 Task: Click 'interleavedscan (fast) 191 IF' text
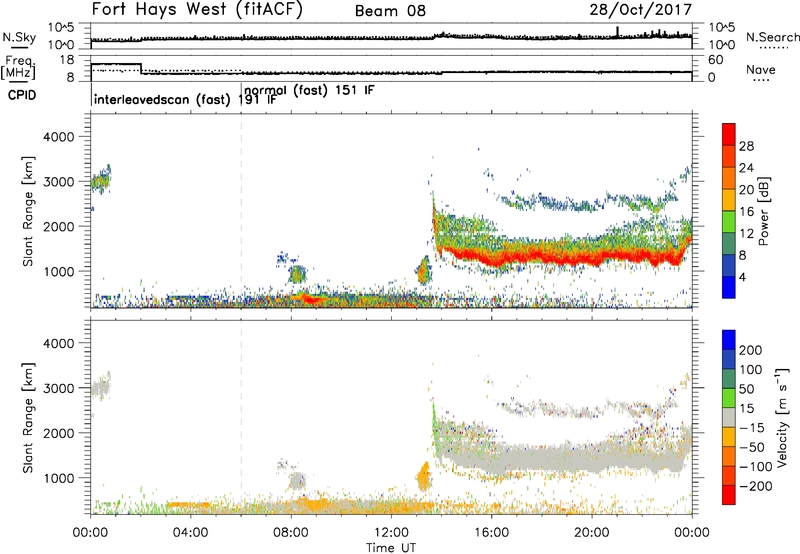click(x=185, y=99)
